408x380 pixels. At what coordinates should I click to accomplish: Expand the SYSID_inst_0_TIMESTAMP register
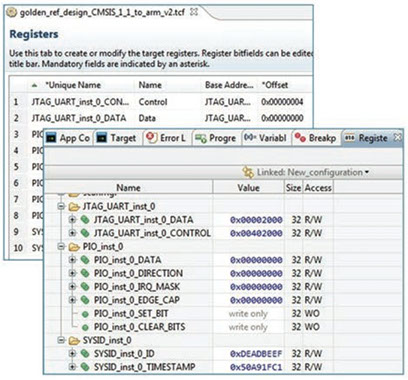(72, 367)
